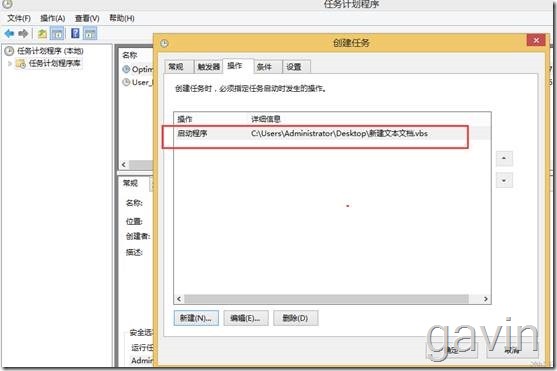Close the 创建任务 dialog
The height and width of the screenshot is (371, 557).
click(536, 40)
